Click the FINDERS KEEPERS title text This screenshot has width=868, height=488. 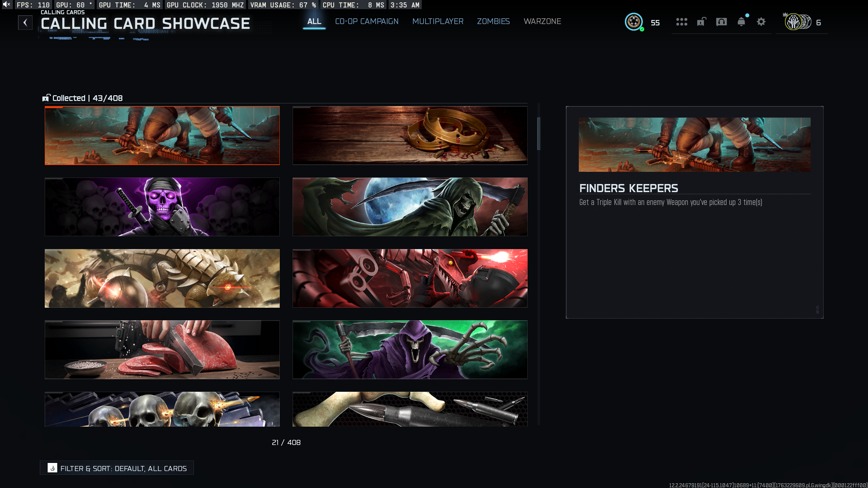click(629, 188)
